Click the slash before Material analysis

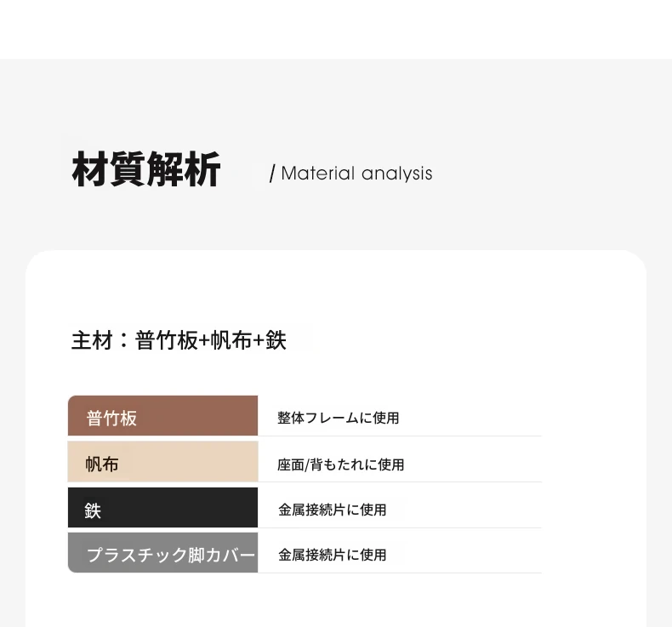(x=272, y=174)
